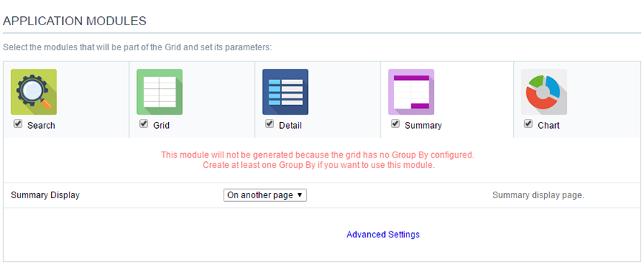Select the Grid tab label

point(161,126)
